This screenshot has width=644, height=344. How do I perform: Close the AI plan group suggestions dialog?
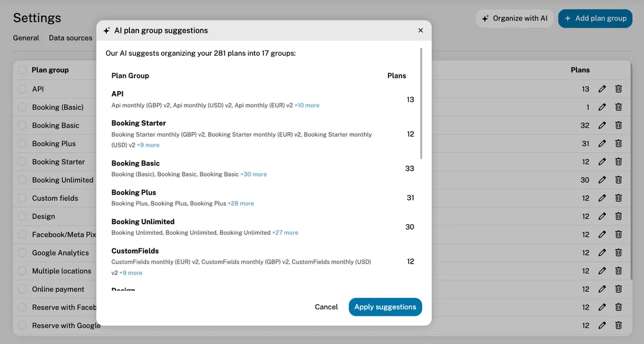click(421, 30)
